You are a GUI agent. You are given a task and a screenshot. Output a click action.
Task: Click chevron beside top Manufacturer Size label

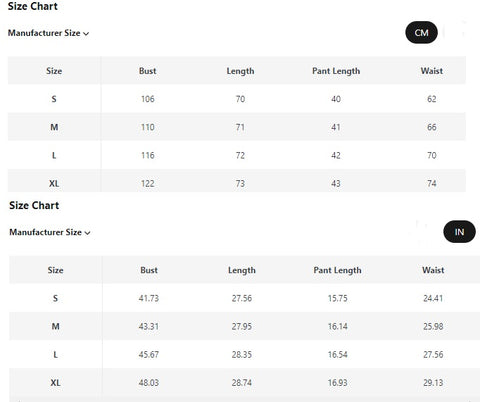coord(86,34)
